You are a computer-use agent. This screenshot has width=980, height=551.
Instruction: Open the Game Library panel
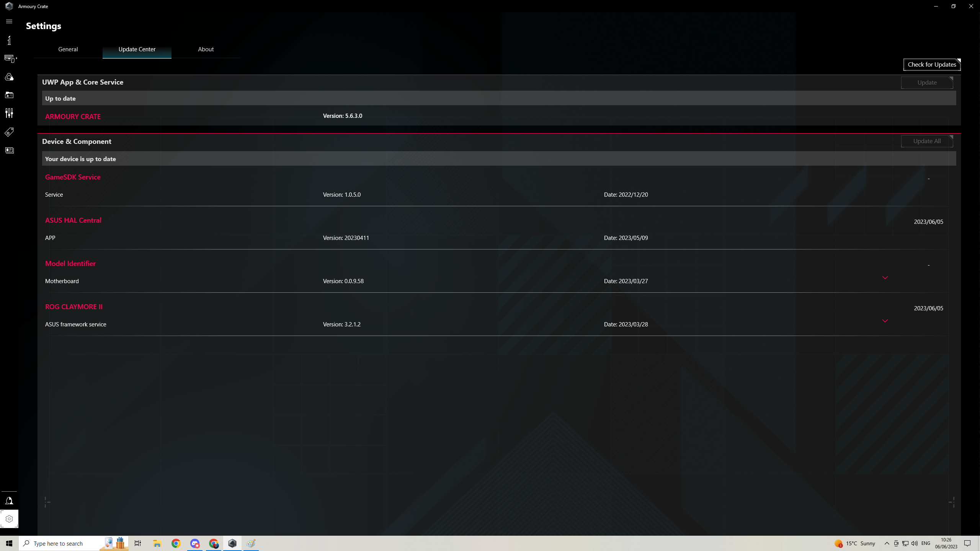point(9,95)
